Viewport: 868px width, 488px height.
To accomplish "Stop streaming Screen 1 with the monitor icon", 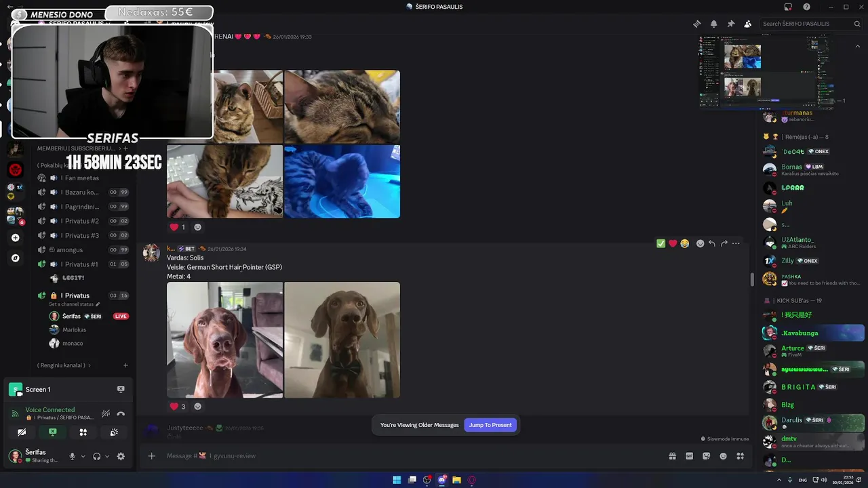I will click(121, 389).
